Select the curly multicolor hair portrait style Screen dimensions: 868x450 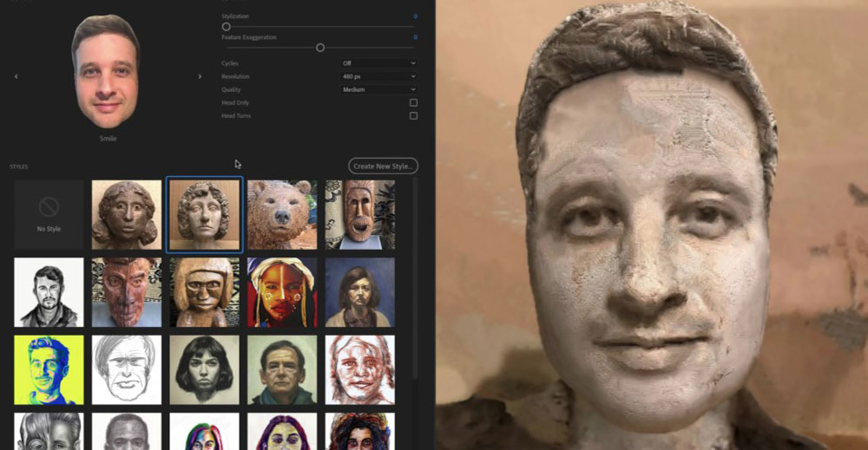click(360, 431)
